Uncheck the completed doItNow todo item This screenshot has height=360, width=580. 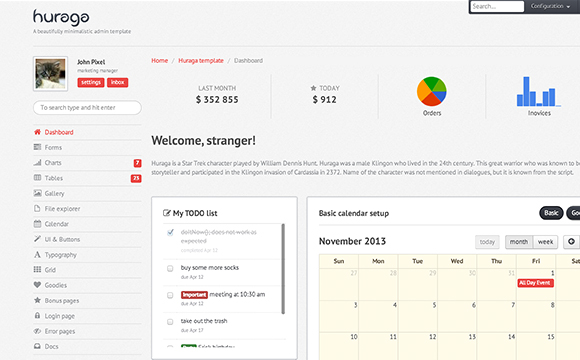(x=170, y=232)
